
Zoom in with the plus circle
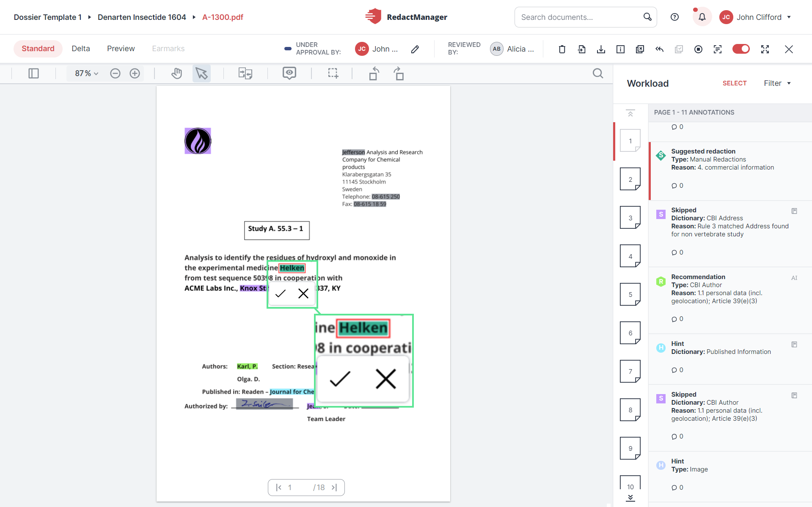click(135, 74)
